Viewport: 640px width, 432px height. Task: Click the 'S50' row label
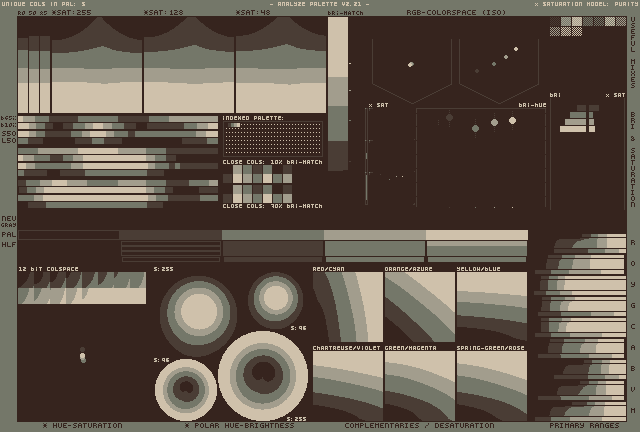[x=9, y=134]
